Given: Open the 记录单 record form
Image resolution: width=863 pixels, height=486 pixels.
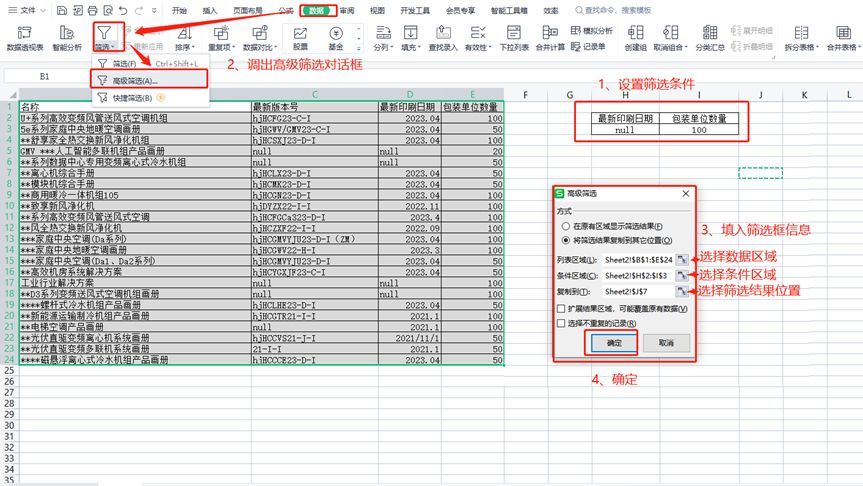Looking at the screenshot, I should (588, 47).
